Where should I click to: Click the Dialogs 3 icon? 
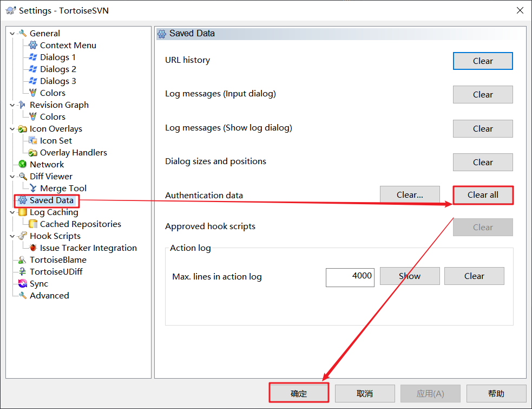33,81
